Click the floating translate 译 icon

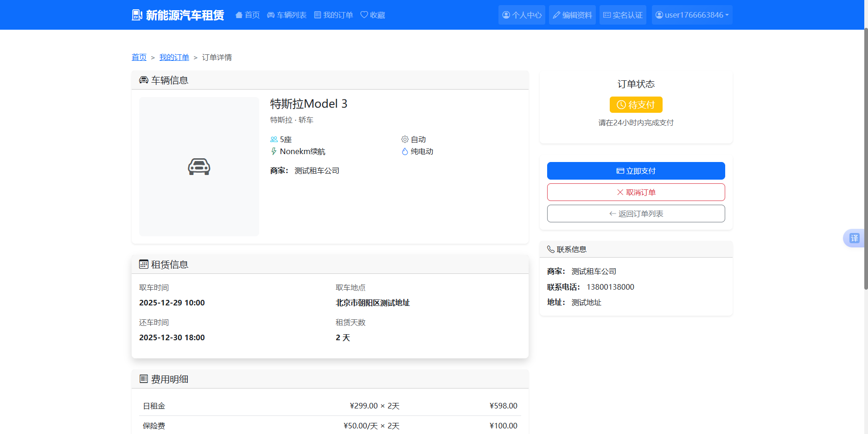pyautogui.click(x=854, y=238)
